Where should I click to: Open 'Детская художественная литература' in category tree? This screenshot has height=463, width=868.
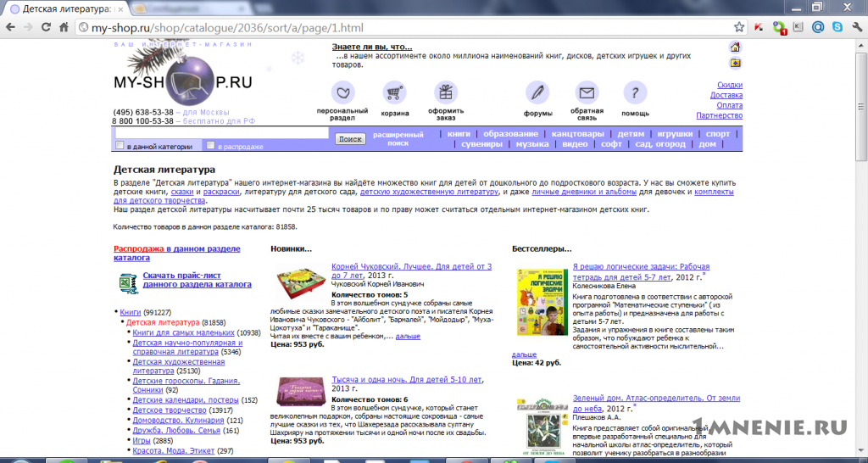pyautogui.click(x=178, y=366)
